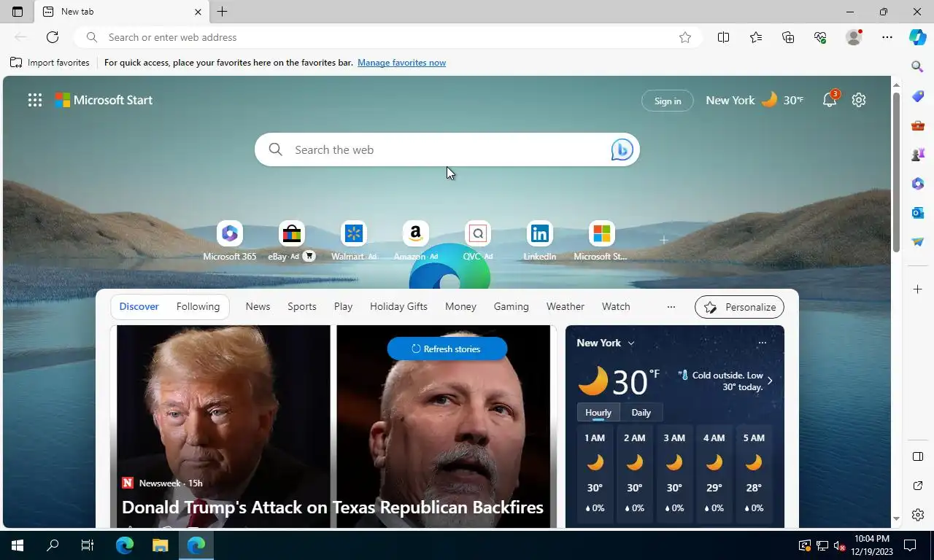Open notifications bell with 3 badge
The height and width of the screenshot is (560, 934).
click(x=830, y=100)
